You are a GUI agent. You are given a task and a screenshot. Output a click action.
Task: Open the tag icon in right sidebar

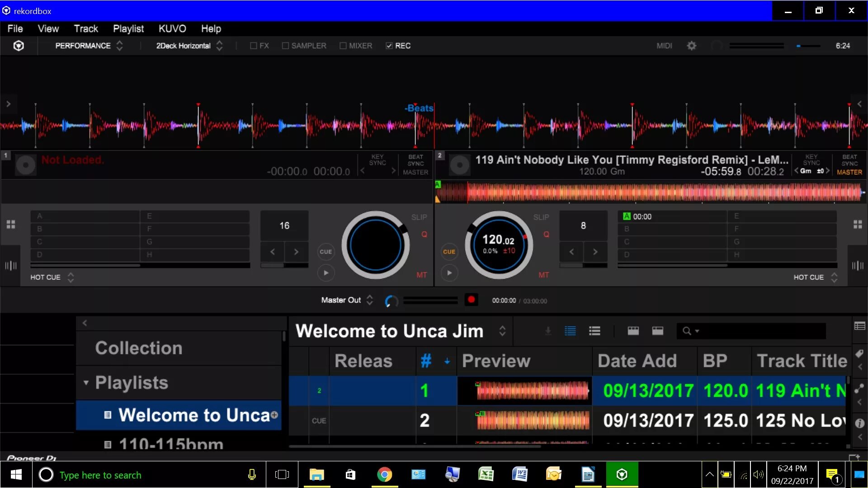coord(859,353)
